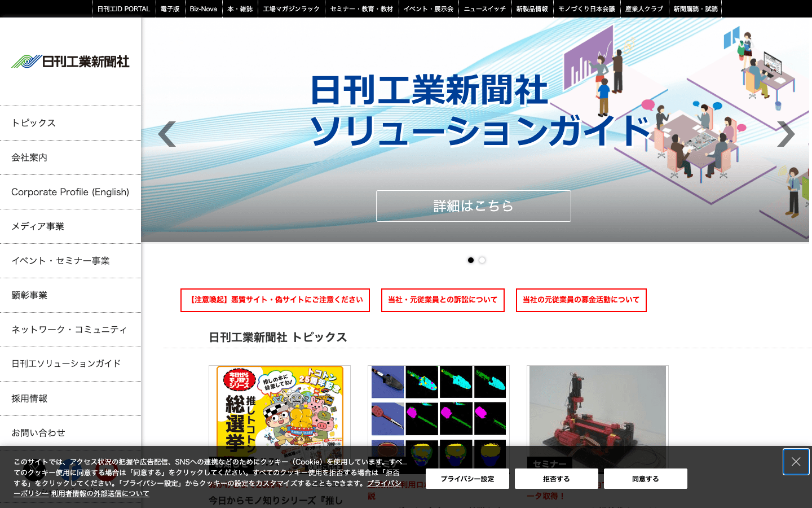Click 同意する cookie button

[x=646, y=479]
